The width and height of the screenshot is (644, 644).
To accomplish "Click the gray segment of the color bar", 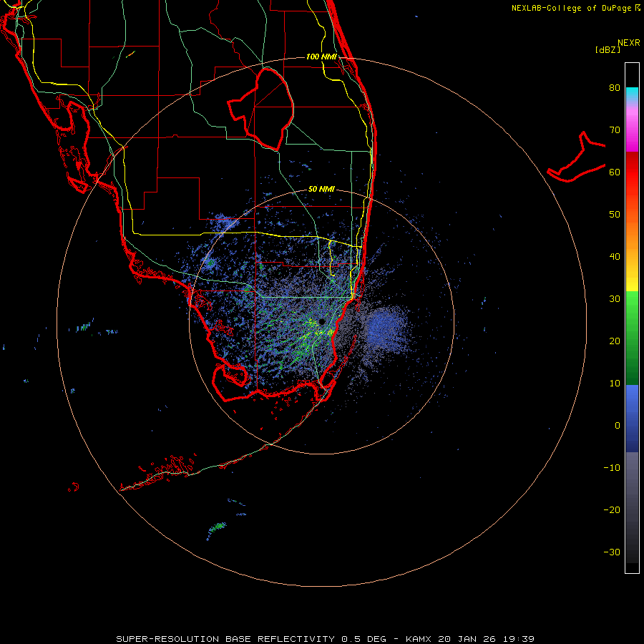I will point(632,507).
